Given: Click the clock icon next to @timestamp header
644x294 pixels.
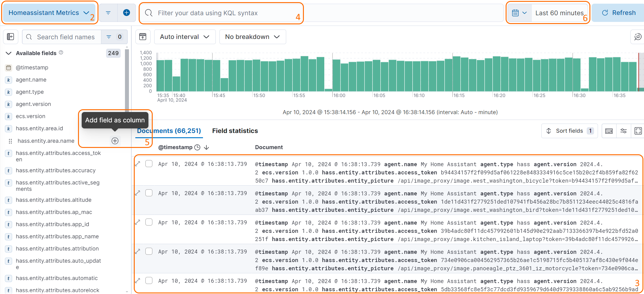Looking at the screenshot, I should [x=197, y=147].
